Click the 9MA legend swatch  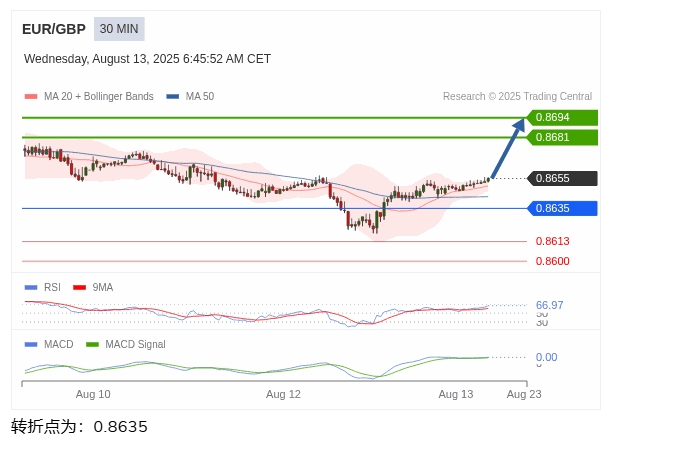[80, 287]
